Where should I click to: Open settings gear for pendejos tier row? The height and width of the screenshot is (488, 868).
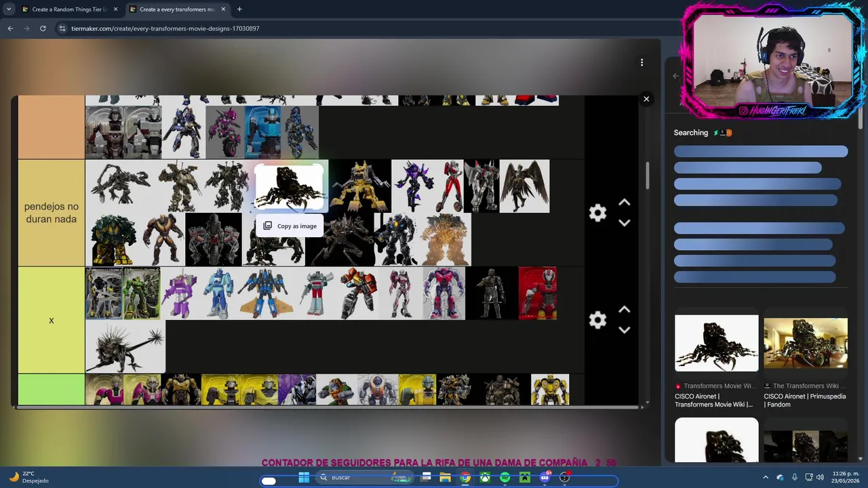597,213
